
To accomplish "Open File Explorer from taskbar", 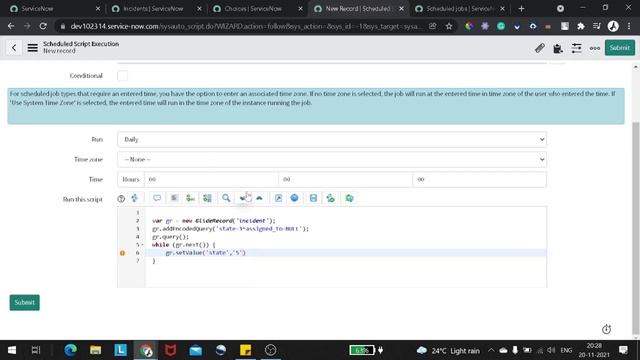I will [x=96, y=350].
